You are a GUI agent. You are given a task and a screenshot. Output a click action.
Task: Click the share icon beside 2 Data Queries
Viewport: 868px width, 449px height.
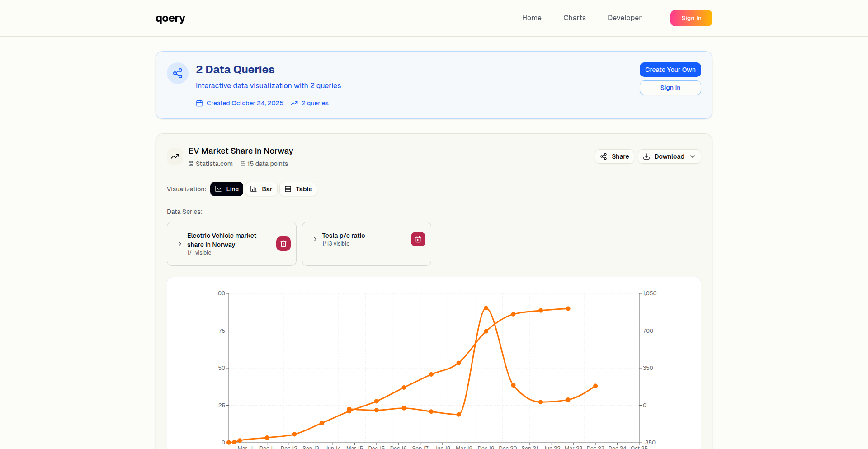[178, 73]
